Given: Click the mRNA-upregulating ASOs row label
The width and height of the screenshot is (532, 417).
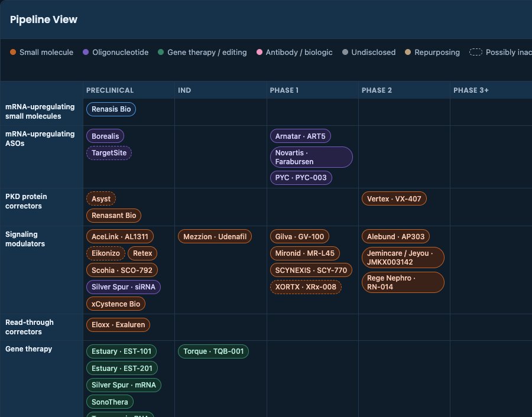Looking at the screenshot, I should [x=40, y=139].
